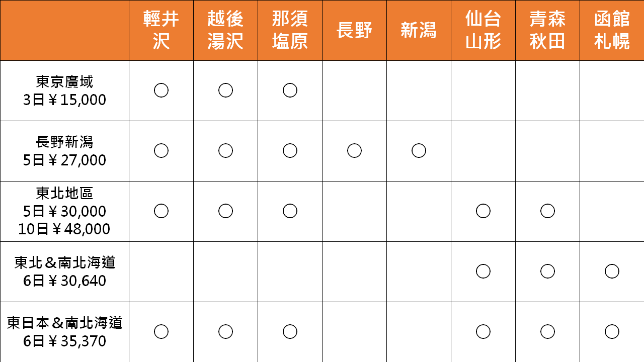Click the 東北＆南北海道 6日 ¥30,640 label
The width and height of the screenshot is (644, 362).
(64, 271)
